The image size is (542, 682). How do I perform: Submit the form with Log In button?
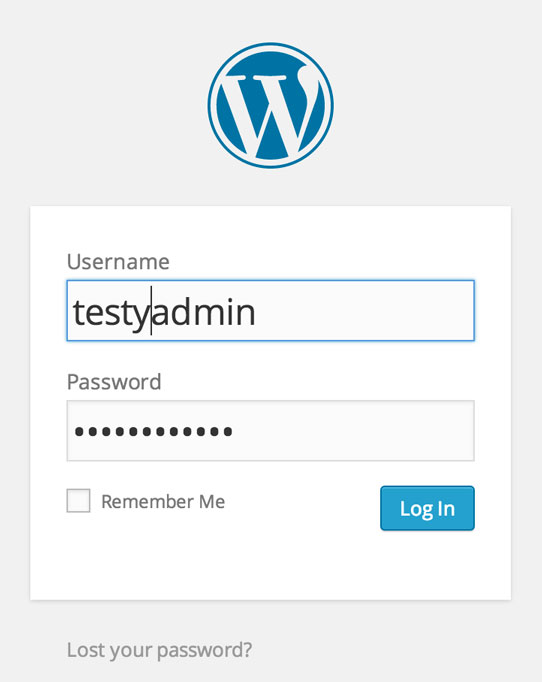point(427,508)
